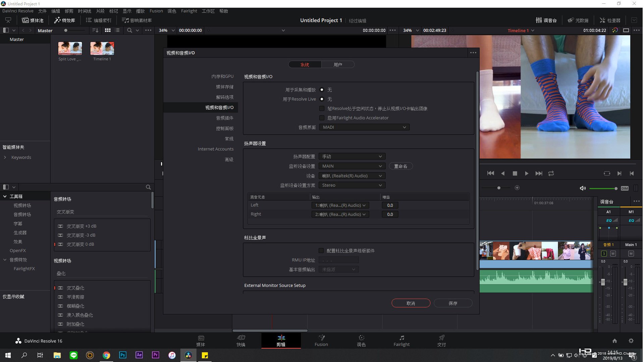Open the 音频界面 MADI dropdown
This screenshot has width=644, height=362.
(364, 127)
